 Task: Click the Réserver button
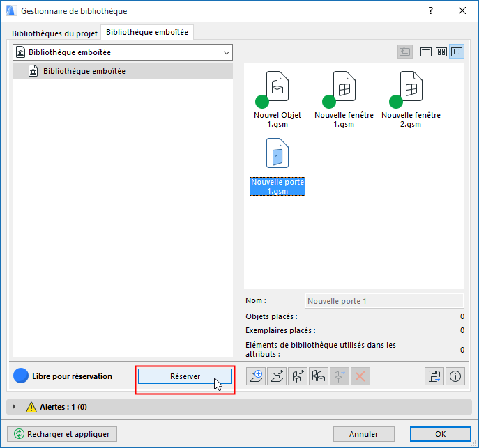point(185,376)
